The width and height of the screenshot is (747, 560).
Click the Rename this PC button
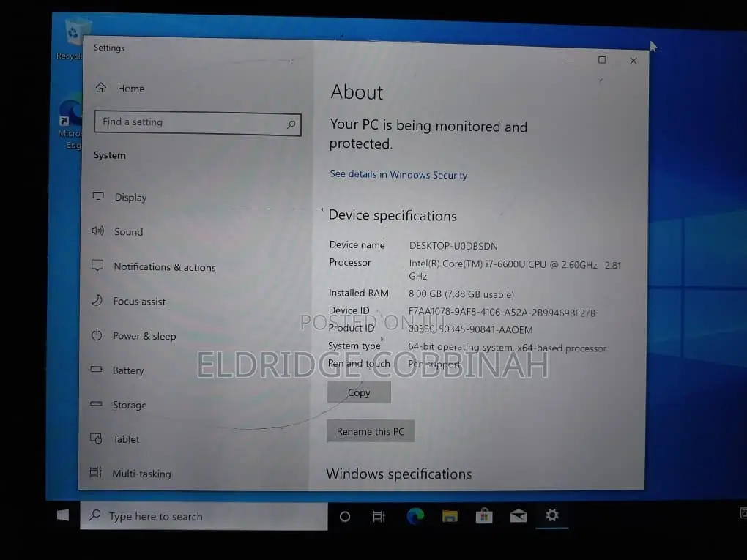coord(370,431)
